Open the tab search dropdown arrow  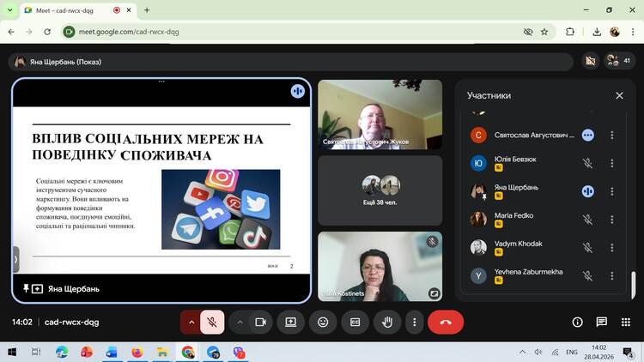(9, 9)
